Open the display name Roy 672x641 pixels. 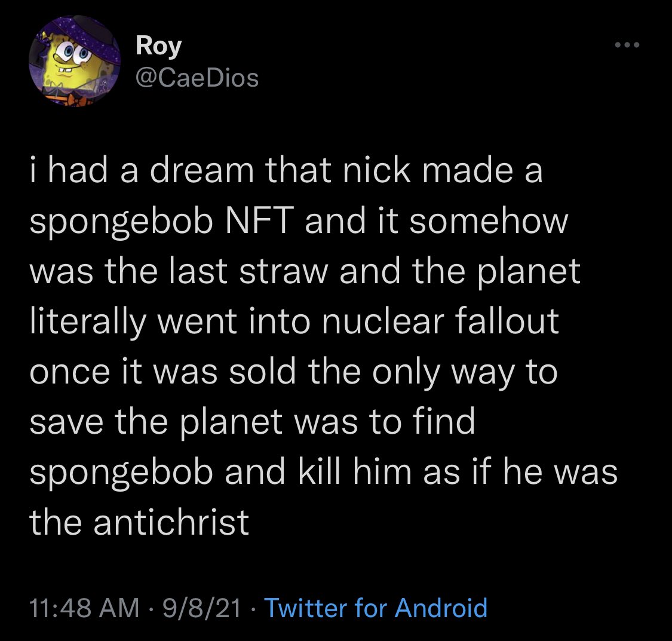tap(158, 46)
